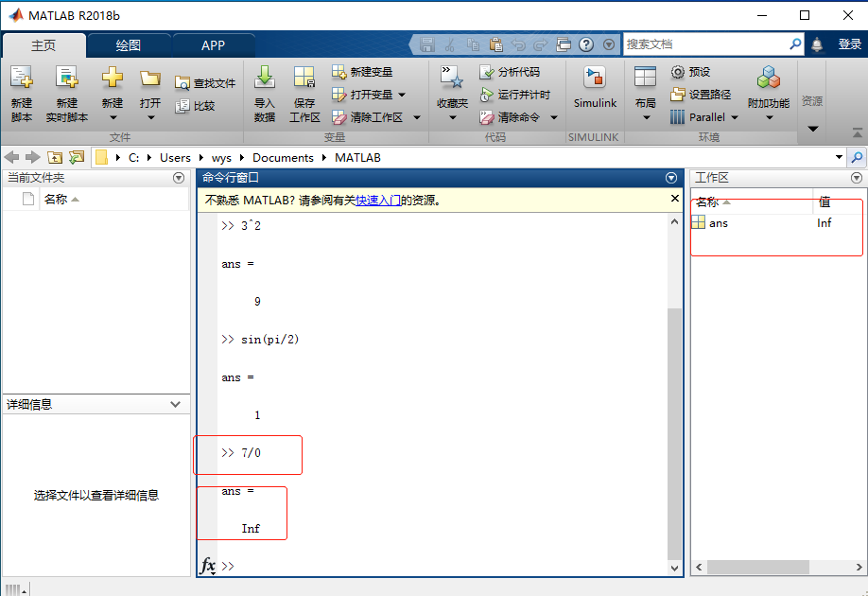The image size is (868, 596).
Task: Switch to the 主页 (Home) tab
Action: tap(43, 45)
